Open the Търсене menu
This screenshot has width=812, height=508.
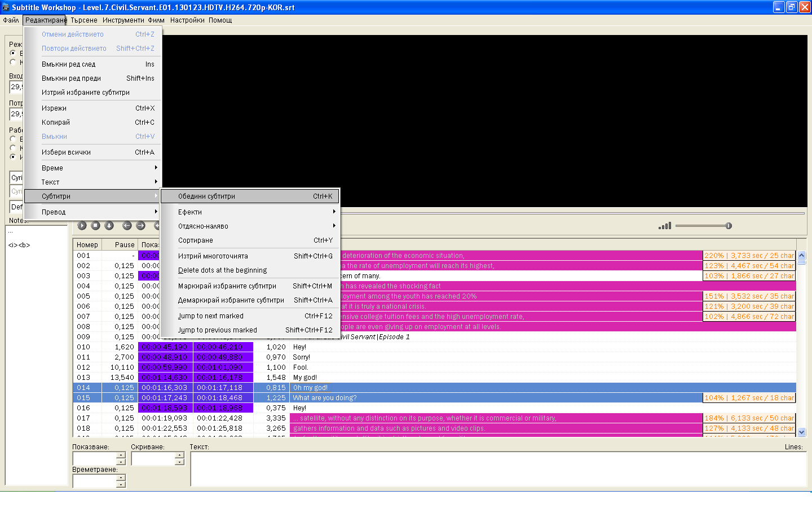(x=84, y=20)
